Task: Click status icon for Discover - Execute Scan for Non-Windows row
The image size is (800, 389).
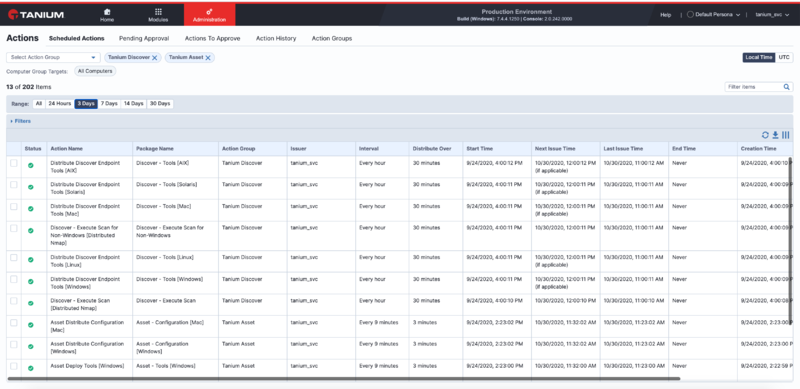Action: pos(31,230)
